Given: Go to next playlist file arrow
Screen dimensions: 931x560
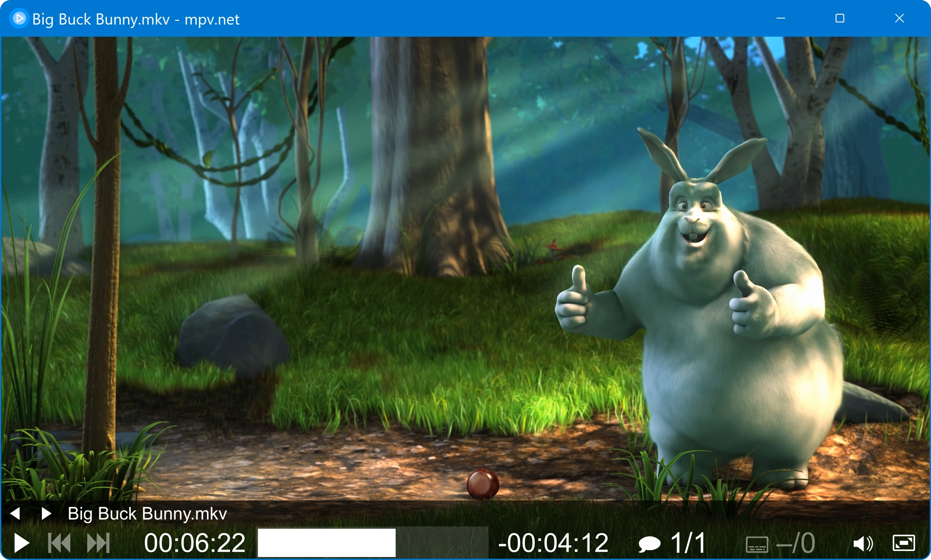Looking at the screenshot, I should tap(46, 513).
